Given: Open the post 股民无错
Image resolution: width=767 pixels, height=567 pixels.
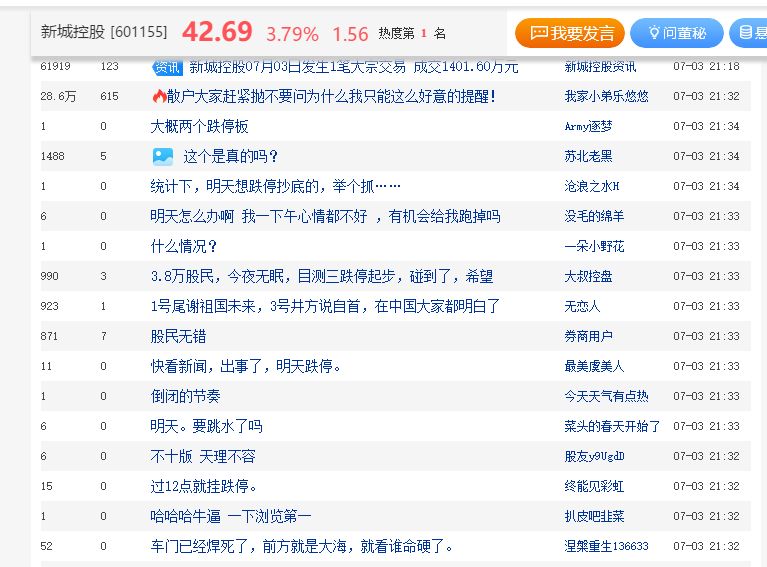Looking at the screenshot, I should pyautogui.click(x=178, y=336).
